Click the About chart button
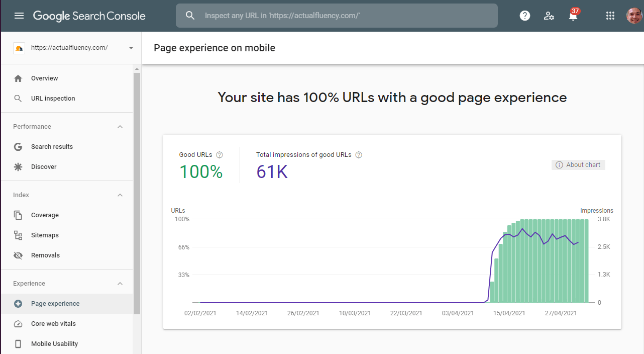 coord(578,165)
